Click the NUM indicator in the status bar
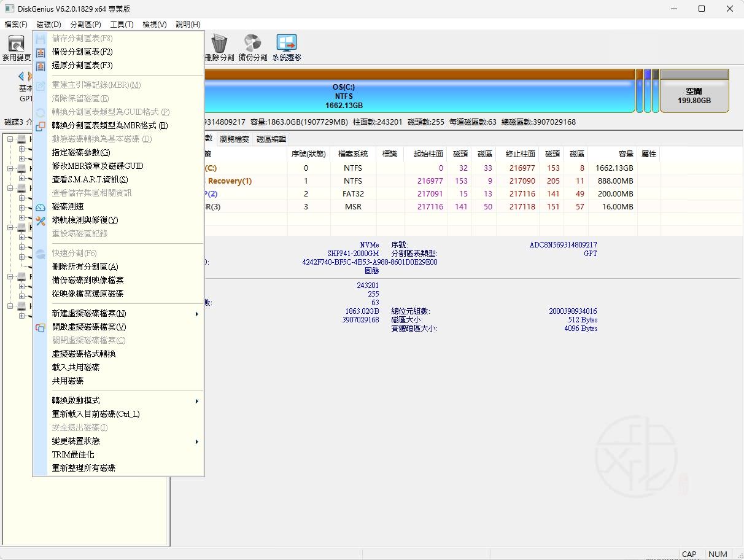744x560 pixels. [718, 554]
